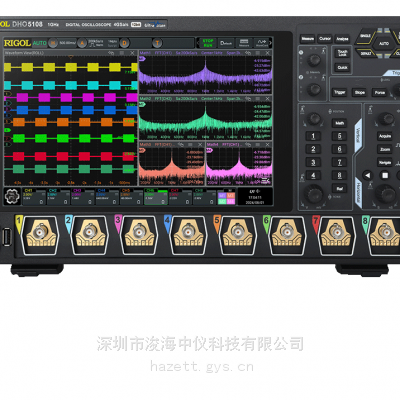400x400 pixels.
Task: Push the Trigger menu key
Action: [340, 92]
